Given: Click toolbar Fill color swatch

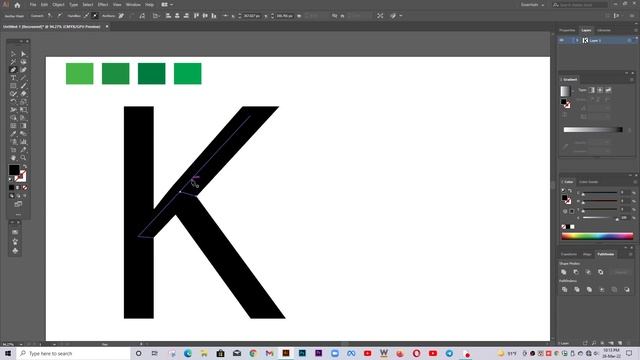Looking at the screenshot, I should (14, 170).
